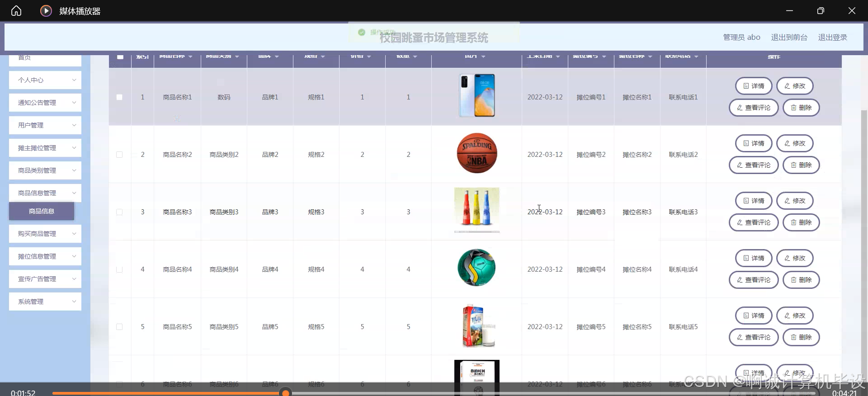View comments for 商品名称5 row
The width and height of the screenshot is (868, 396).
(x=754, y=337)
